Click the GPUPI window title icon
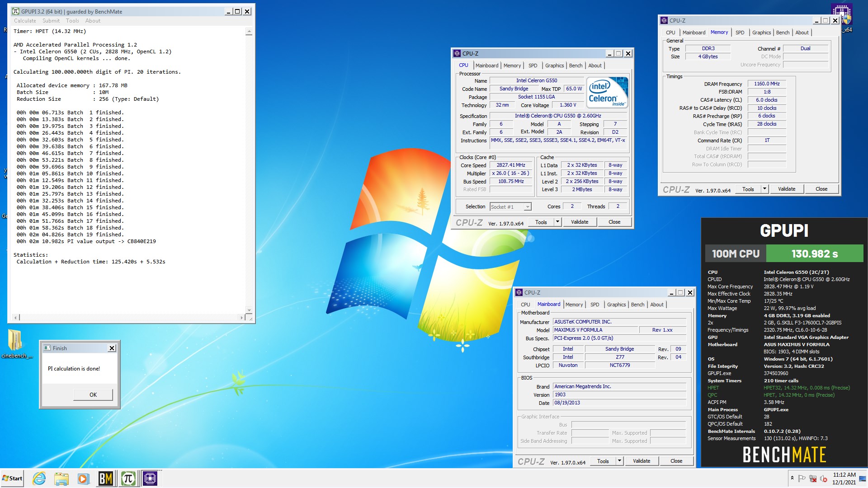The height and width of the screenshot is (488, 868). click(x=15, y=11)
